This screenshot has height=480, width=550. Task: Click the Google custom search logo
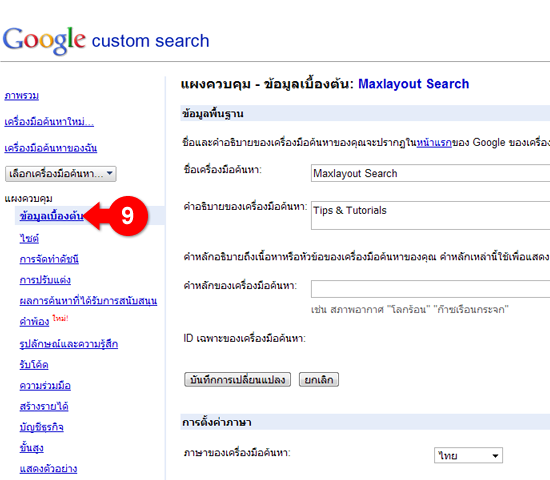(x=106, y=41)
